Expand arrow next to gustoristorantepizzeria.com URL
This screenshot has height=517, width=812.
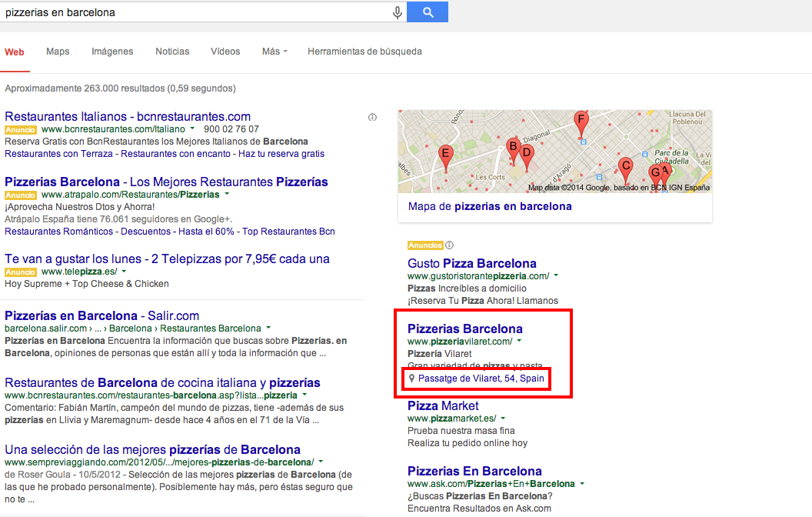556,275
